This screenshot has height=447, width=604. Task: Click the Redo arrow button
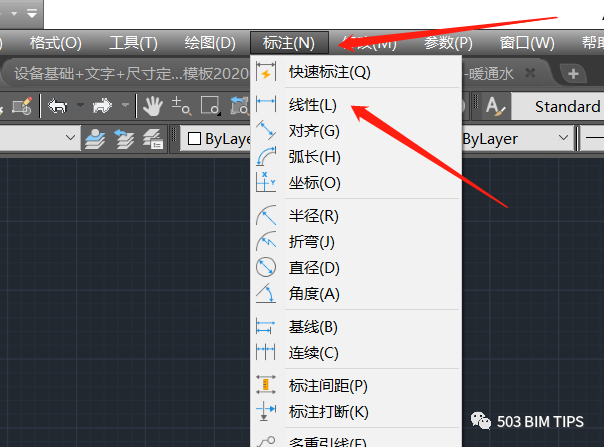pos(102,106)
